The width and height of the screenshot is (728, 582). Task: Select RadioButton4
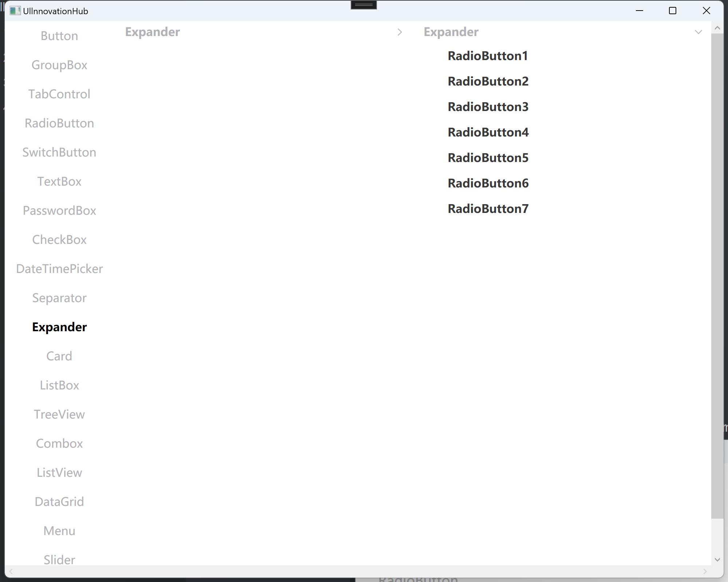pyautogui.click(x=488, y=132)
